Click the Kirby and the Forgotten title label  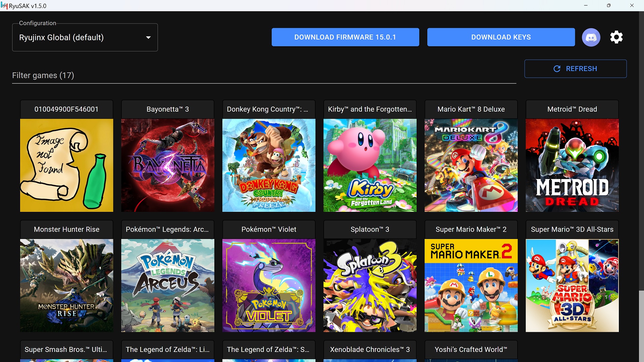370,109
